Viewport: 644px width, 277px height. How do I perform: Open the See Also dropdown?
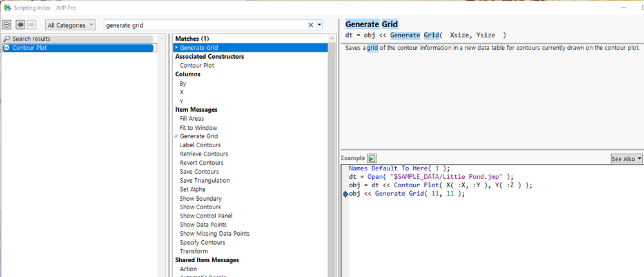point(627,158)
